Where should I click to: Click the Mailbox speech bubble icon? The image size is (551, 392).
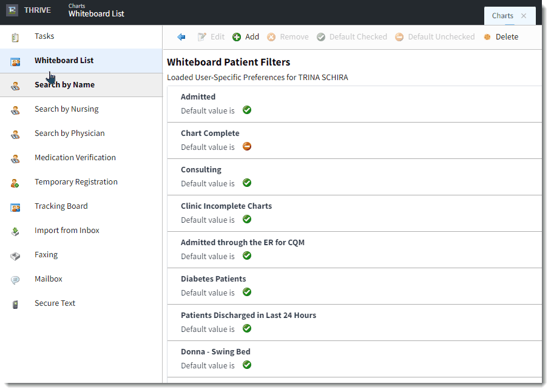(15, 280)
